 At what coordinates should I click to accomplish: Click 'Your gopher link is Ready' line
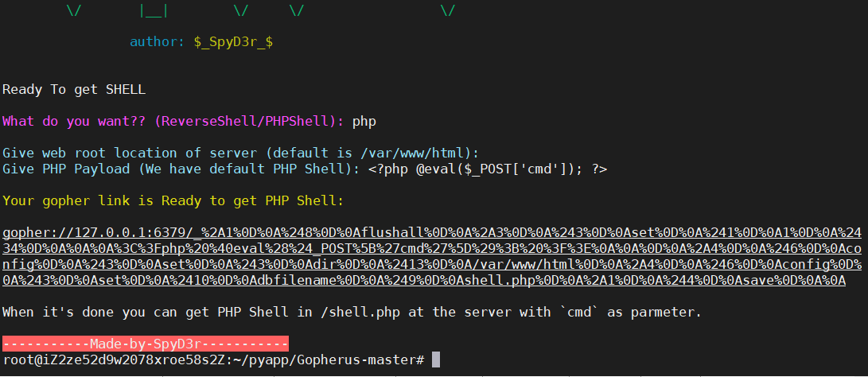(173, 201)
